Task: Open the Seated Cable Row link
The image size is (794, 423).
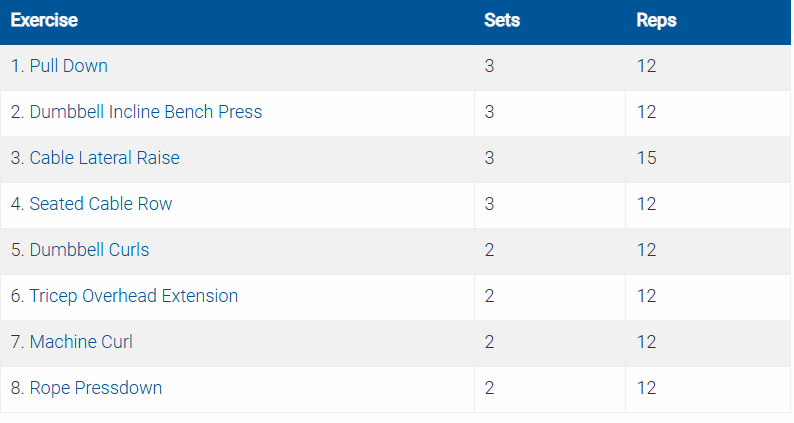Action: 100,204
